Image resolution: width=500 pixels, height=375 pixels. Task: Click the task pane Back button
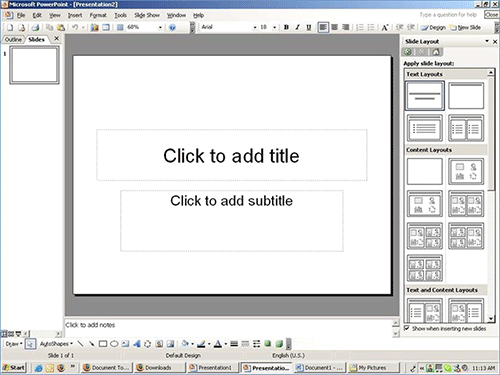tap(408, 52)
